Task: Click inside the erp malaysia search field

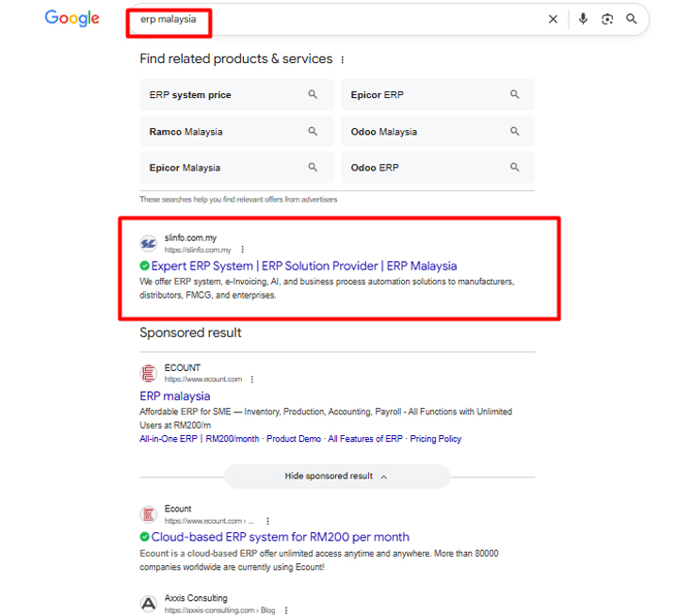Action: tap(336, 19)
